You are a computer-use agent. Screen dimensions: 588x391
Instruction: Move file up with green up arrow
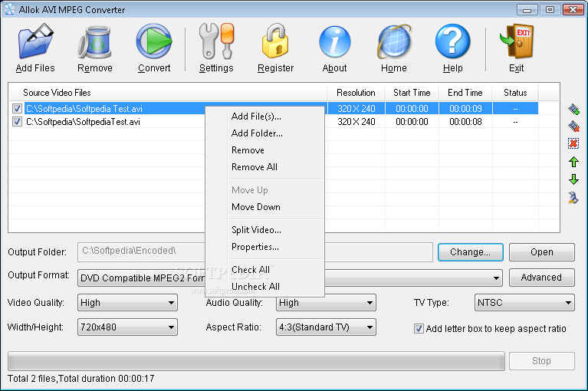tap(573, 162)
